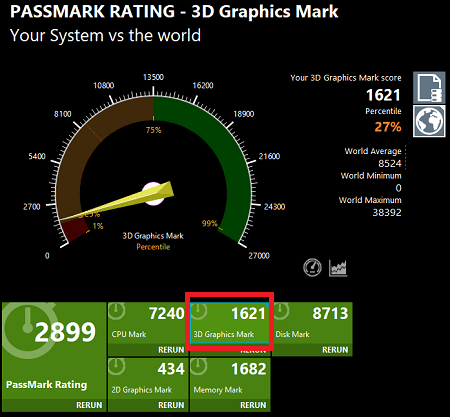
Task: Rerun the Memory Mark test
Action: pyautogui.click(x=253, y=405)
